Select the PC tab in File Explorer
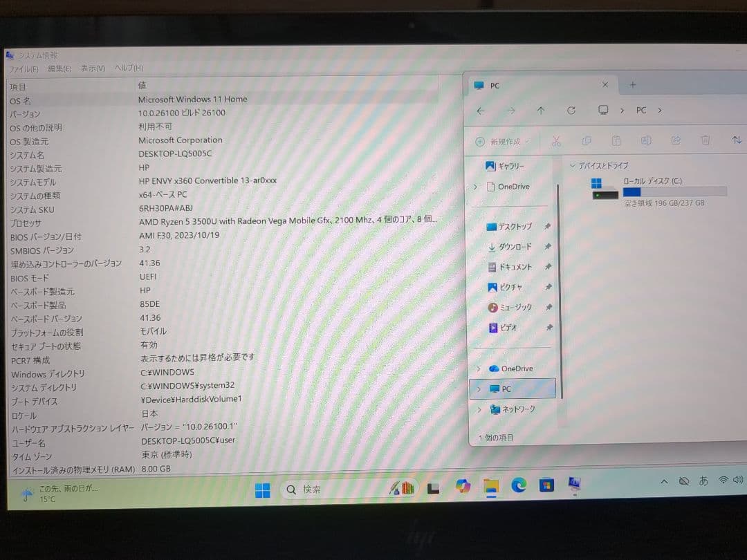This screenshot has height=560, width=747. pos(541,85)
